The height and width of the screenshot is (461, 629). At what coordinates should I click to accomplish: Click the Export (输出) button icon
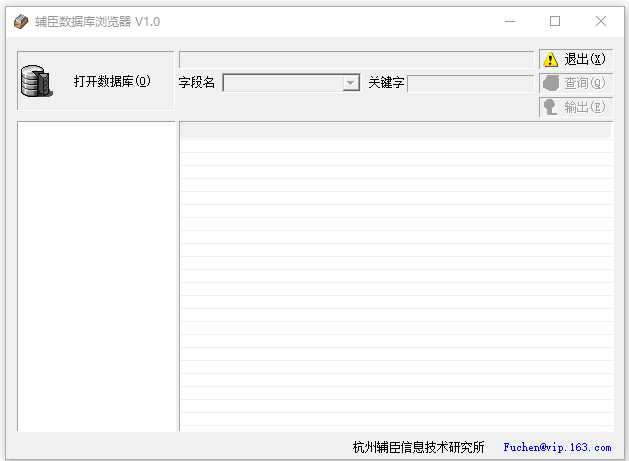(x=551, y=107)
